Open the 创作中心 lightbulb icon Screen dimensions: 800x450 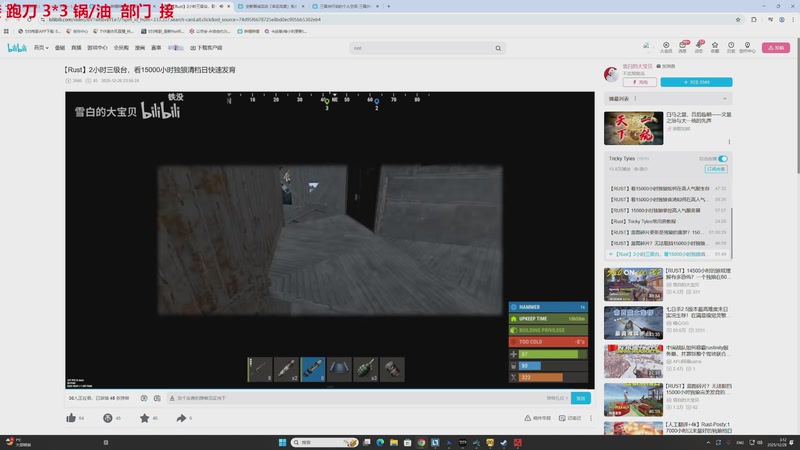coord(747,47)
